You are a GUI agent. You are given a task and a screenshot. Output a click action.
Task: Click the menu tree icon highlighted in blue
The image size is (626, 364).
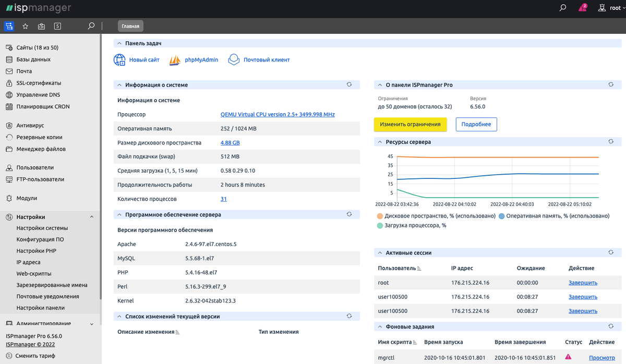pos(9,25)
